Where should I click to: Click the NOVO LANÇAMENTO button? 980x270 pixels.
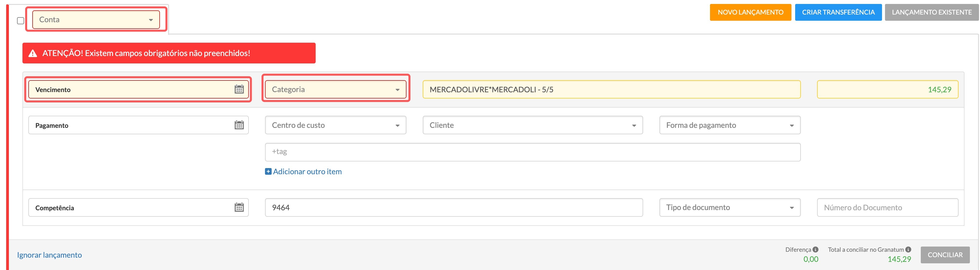point(750,12)
